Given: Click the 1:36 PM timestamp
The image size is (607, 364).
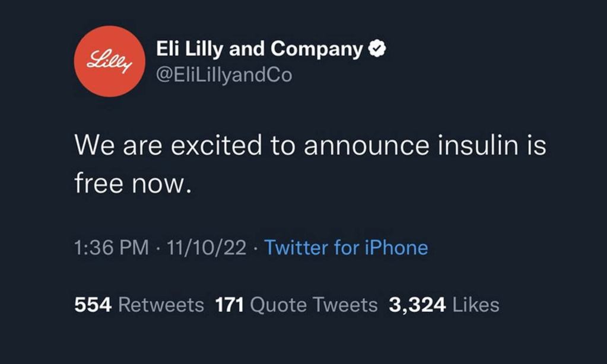Looking at the screenshot, I should tap(112, 248).
